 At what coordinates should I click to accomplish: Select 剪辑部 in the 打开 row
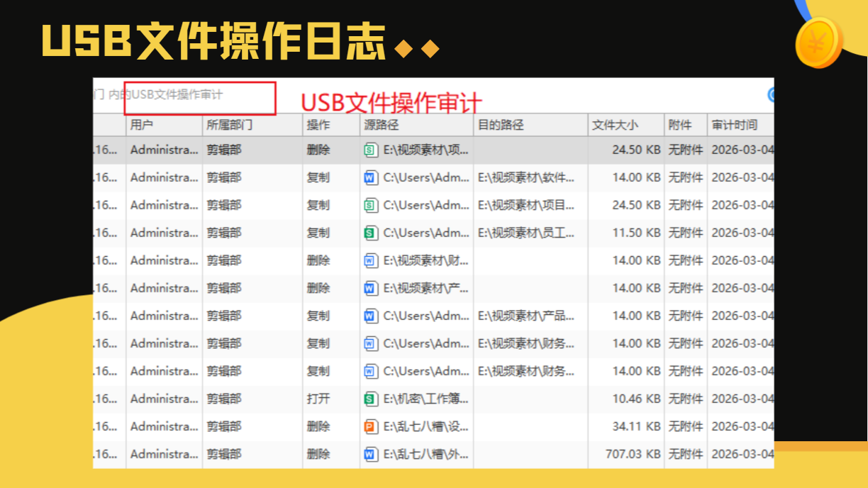(224, 399)
